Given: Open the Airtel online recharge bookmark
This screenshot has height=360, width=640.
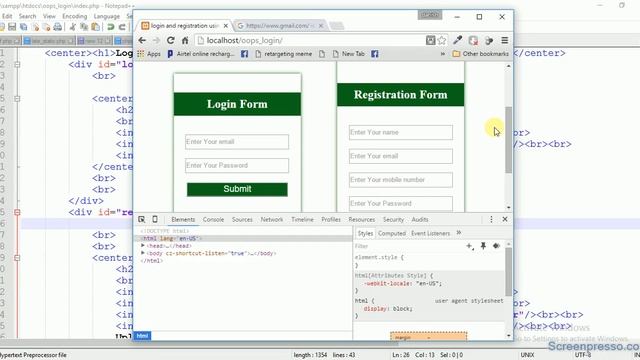Looking at the screenshot, I should pos(200,54).
